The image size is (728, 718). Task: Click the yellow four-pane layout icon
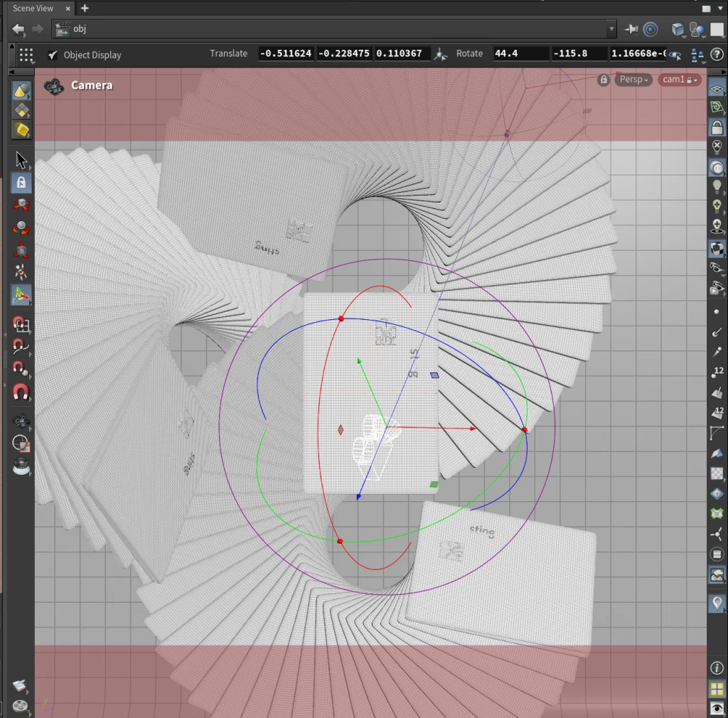coord(717,689)
